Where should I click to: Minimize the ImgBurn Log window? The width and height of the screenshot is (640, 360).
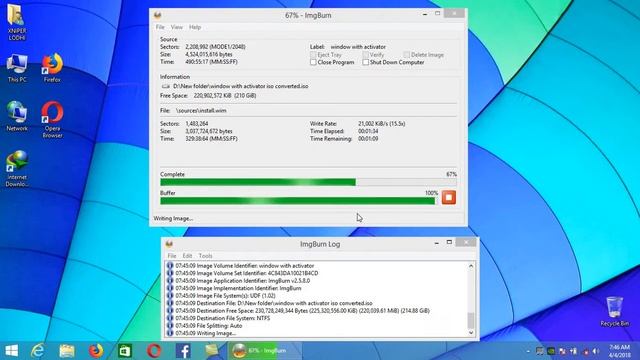(436, 243)
